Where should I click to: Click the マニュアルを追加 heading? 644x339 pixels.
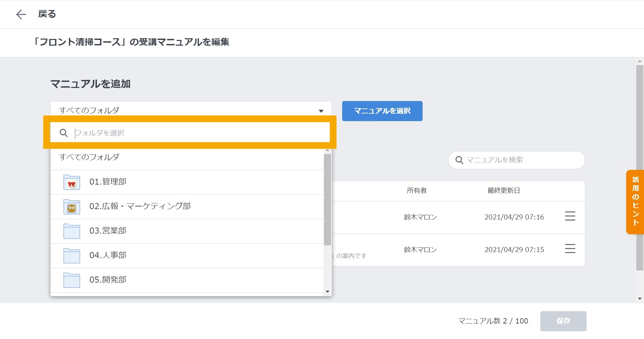click(91, 84)
